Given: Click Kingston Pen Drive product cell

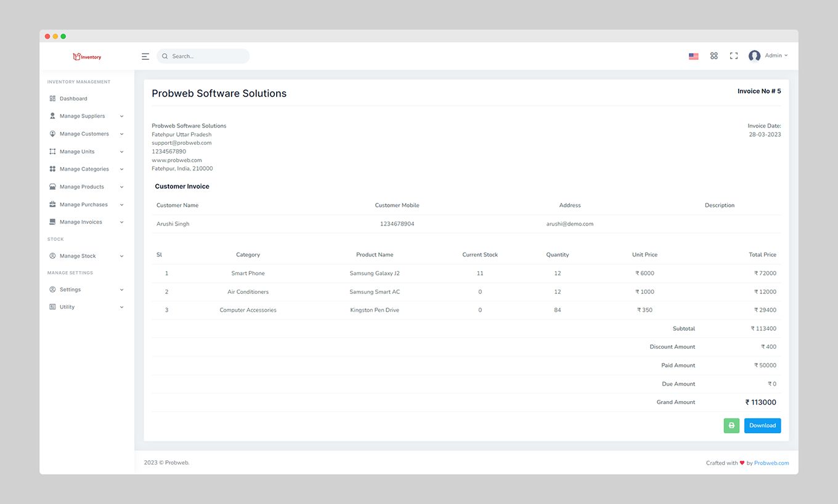Looking at the screenshot, I should click(x=375, y=310).
